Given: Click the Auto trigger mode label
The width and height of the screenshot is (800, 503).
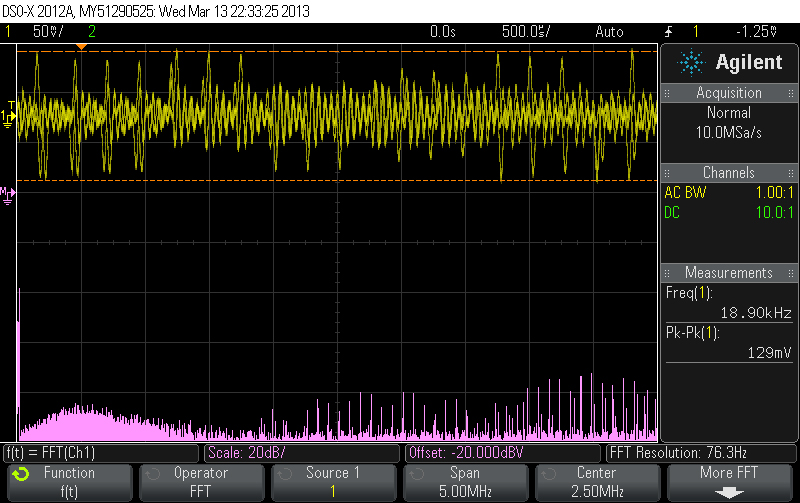Looking at the screenshot, I should pos(609,32).
